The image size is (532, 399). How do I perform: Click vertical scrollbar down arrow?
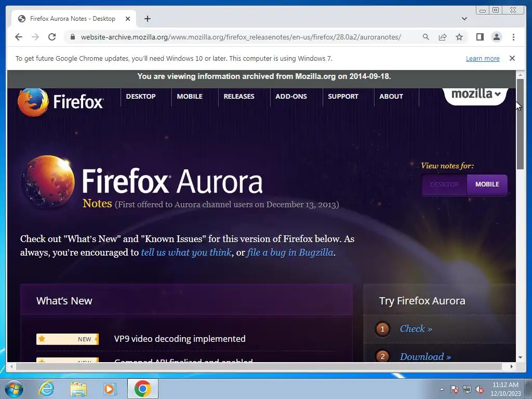[520, 357]
